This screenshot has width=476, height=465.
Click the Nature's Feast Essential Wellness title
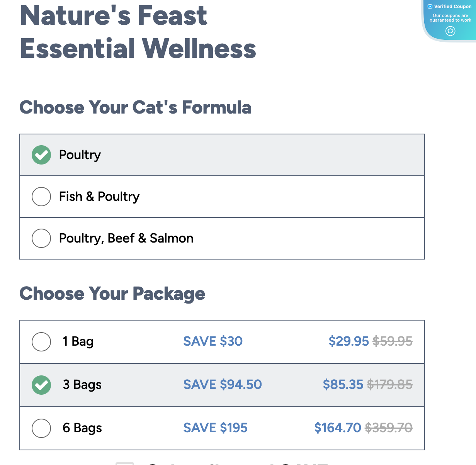[138, 31]
